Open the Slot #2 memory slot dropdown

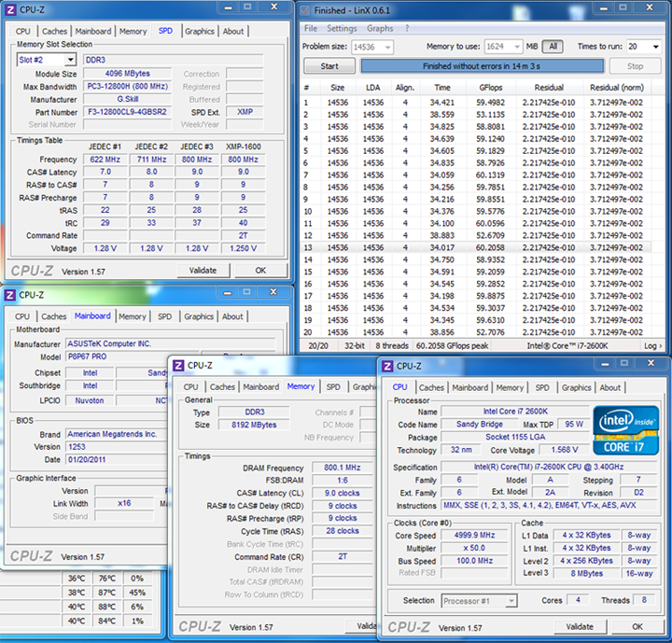70,60
